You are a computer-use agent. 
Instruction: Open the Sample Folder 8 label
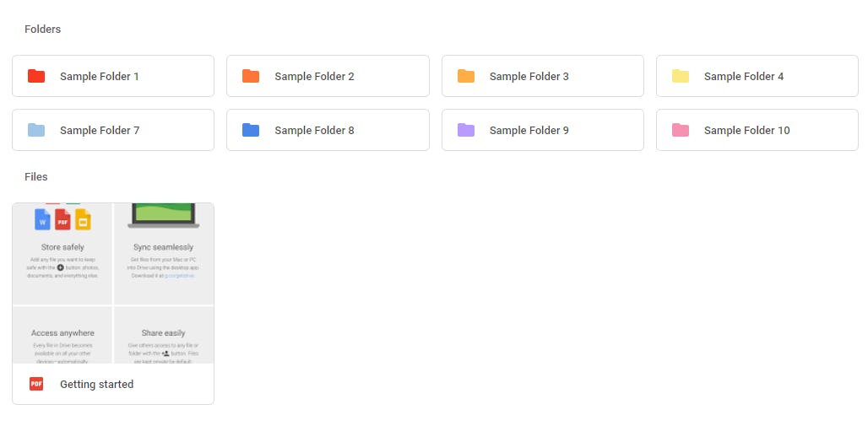click(314, 130)
